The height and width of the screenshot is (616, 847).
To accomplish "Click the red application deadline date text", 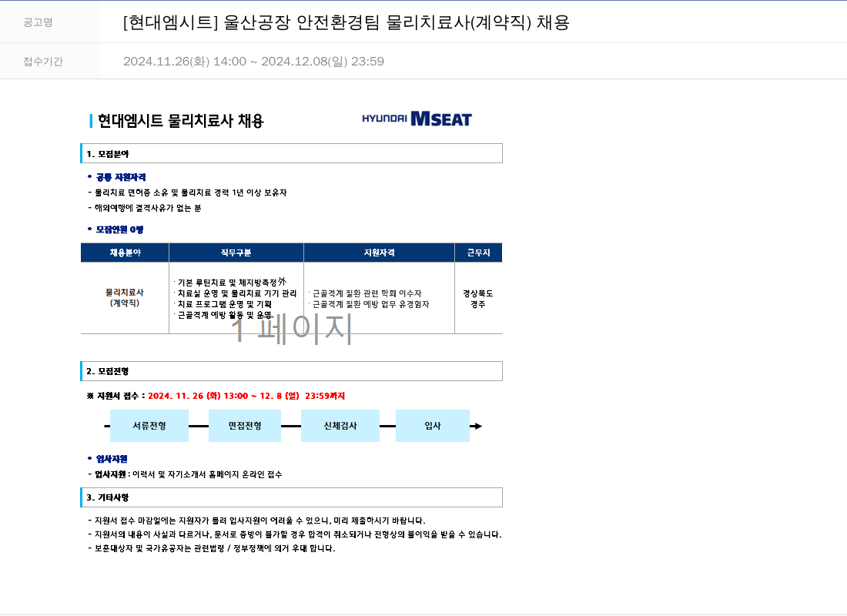I will pyautogui.click(x=246, y=396).
